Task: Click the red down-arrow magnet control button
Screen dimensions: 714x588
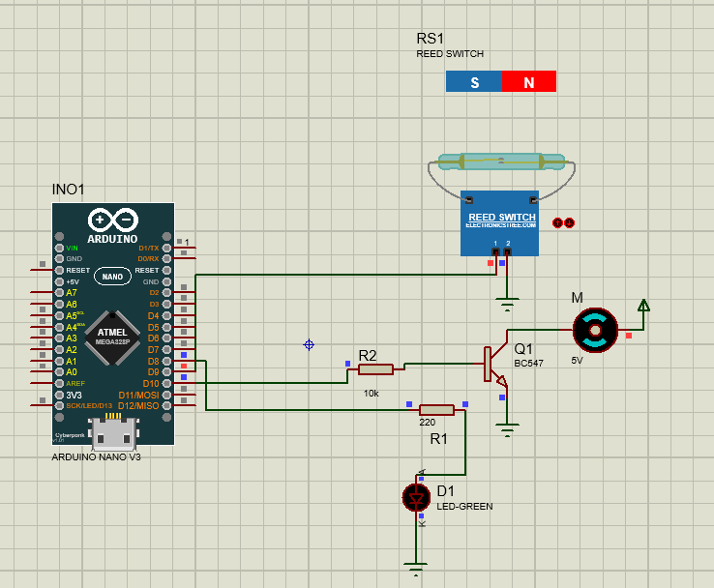Action: point(569,223)
